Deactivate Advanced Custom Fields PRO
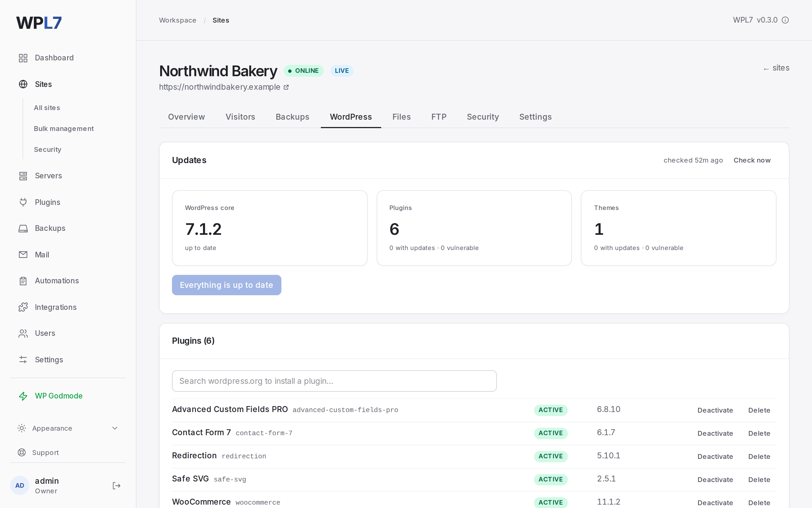The width and height of the screenshot is (812, 508). click(x=715, y=410)
